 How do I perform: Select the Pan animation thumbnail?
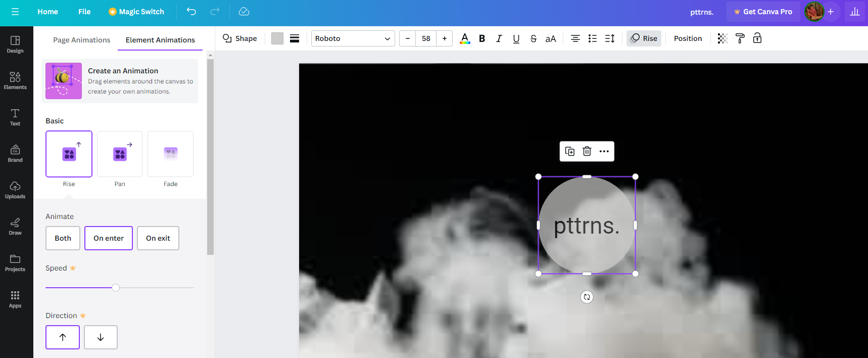tap(120, 154)
